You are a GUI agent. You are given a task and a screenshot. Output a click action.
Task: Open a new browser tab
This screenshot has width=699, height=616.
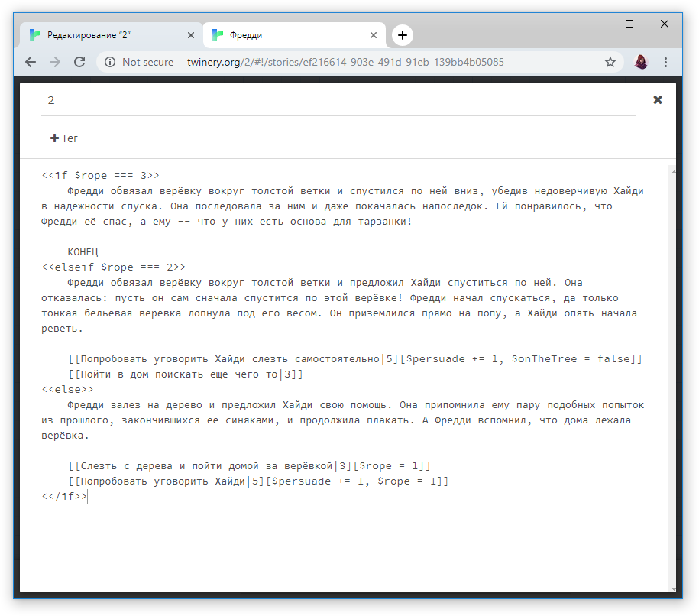point(403,35)
